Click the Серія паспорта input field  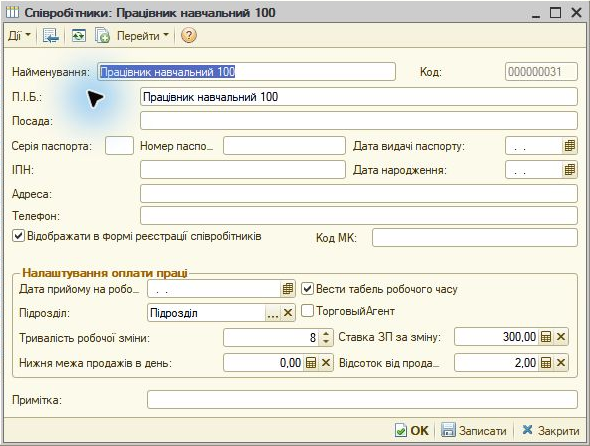(119, 146)
